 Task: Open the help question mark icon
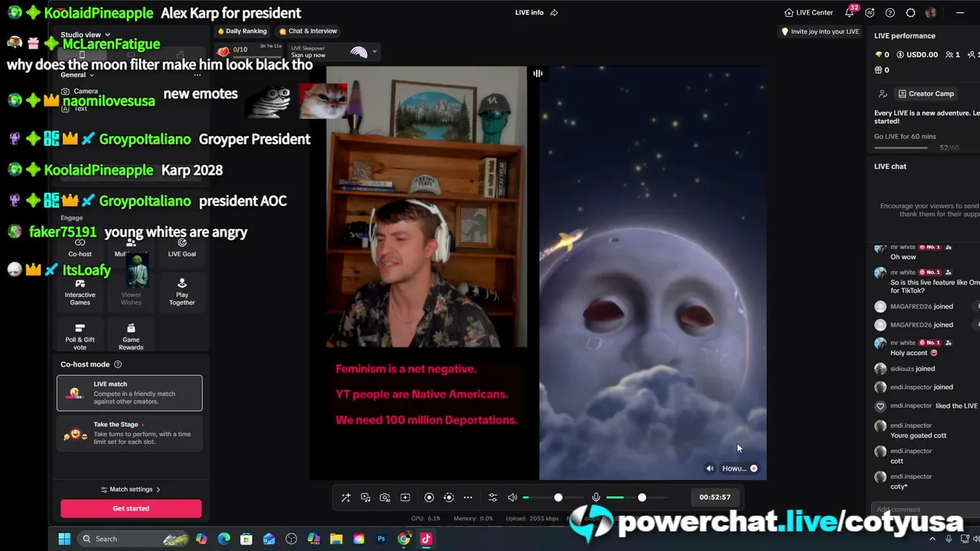(x=890, y=12)
